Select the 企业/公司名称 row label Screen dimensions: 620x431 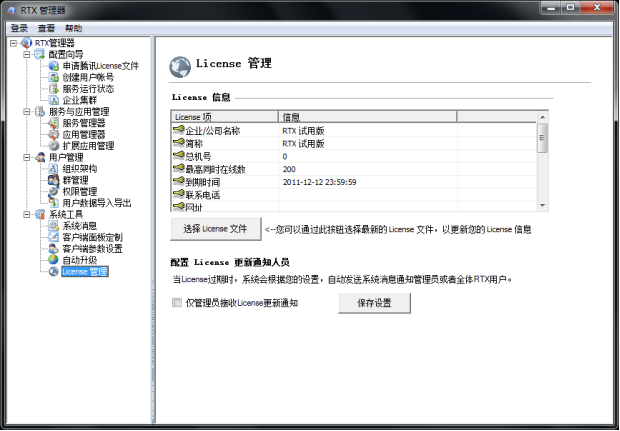point(213,131)
